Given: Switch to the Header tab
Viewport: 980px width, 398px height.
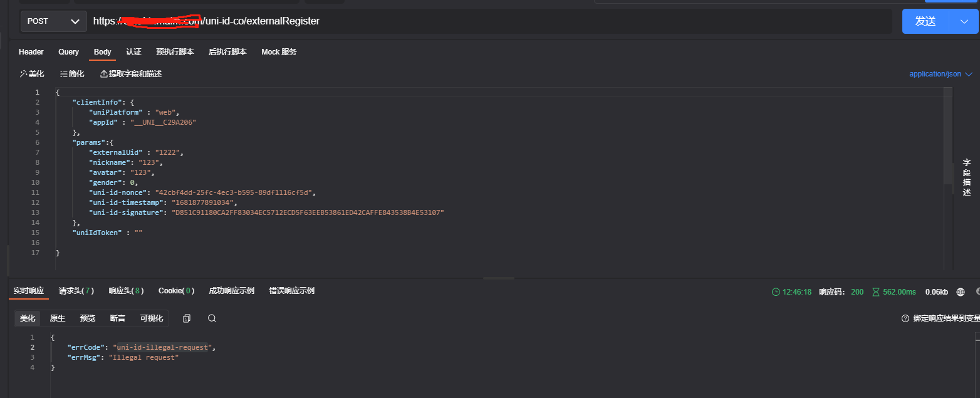Looking at the screenshot, I should (31, 52).
